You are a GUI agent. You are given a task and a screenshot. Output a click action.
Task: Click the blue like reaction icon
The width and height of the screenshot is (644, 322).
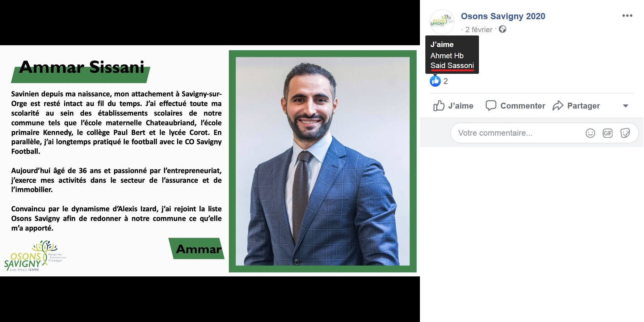pyautogui.click(x=435, y=81)
